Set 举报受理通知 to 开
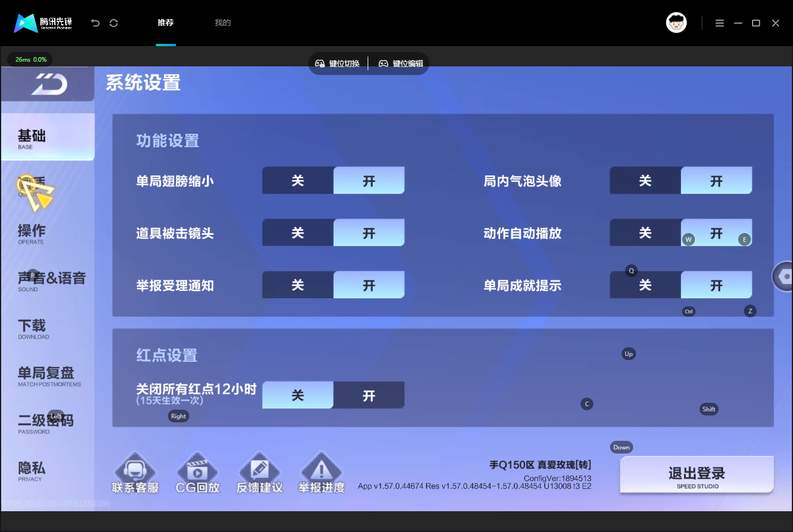The height and width of the screenshot is (532, 793). pos(369,285)
